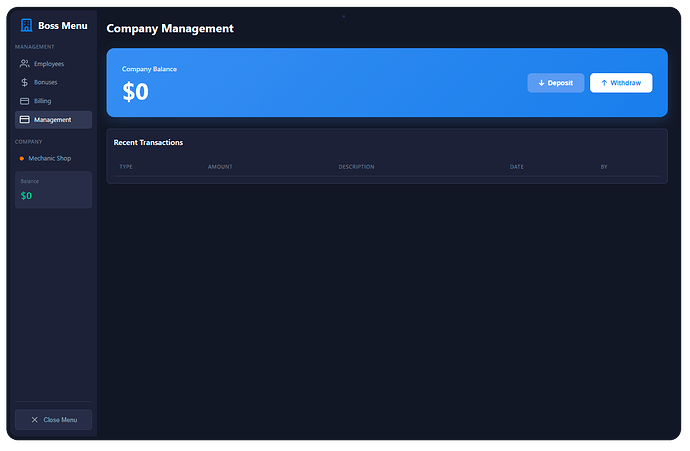This screenshot has width=690, height=451.
Task: Click the Company Balance label
Action: point(149,69)
